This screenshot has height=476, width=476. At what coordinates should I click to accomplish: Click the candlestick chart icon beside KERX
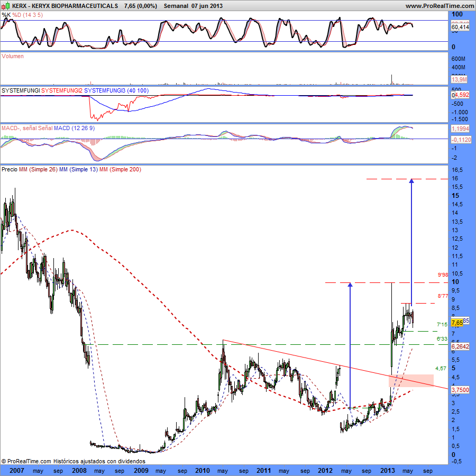point(6,6)
